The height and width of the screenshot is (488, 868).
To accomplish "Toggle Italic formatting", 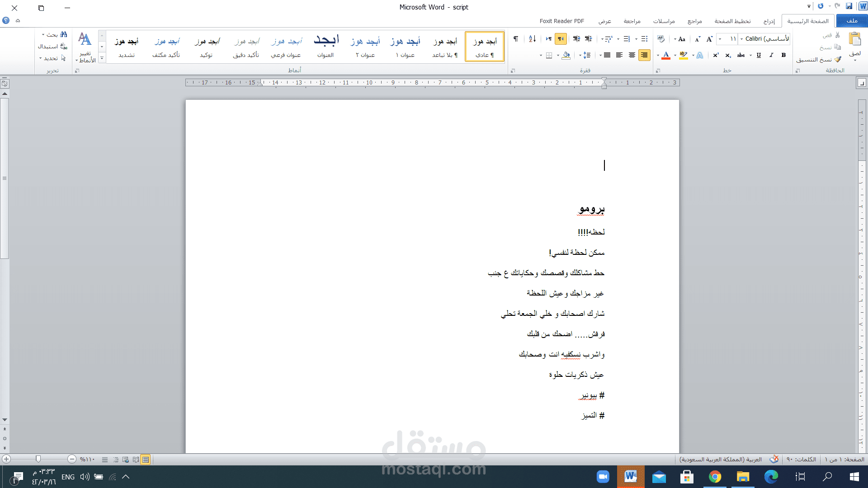I will click(771, 55).
